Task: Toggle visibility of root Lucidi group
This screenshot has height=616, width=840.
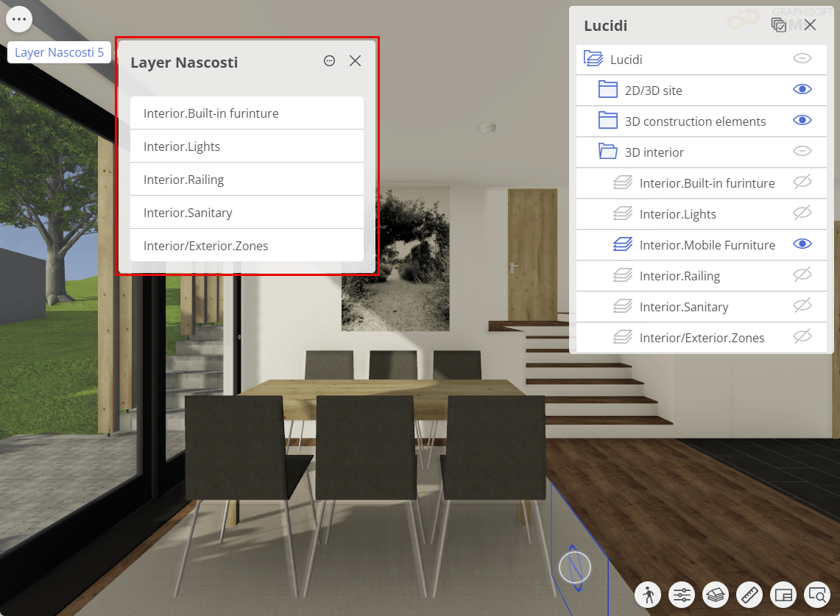Action: click(x=802, y=58)
